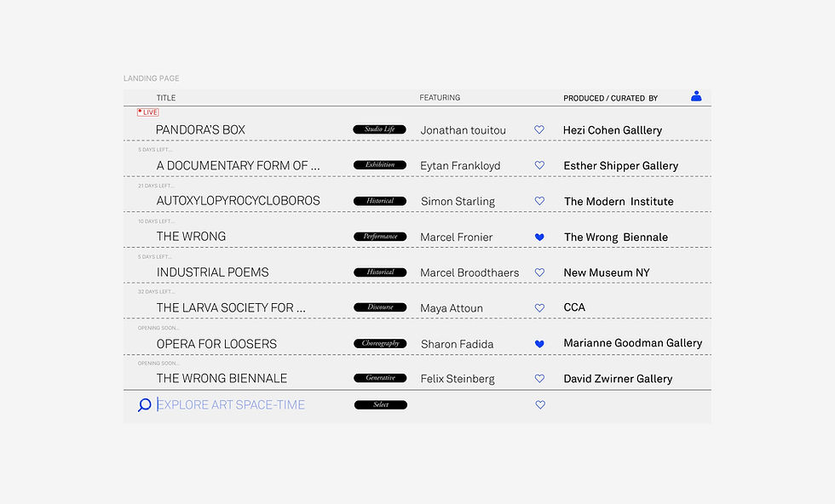Sort by the TITLE column header
The width and height of the screenshot is (835, 504).
166,98
